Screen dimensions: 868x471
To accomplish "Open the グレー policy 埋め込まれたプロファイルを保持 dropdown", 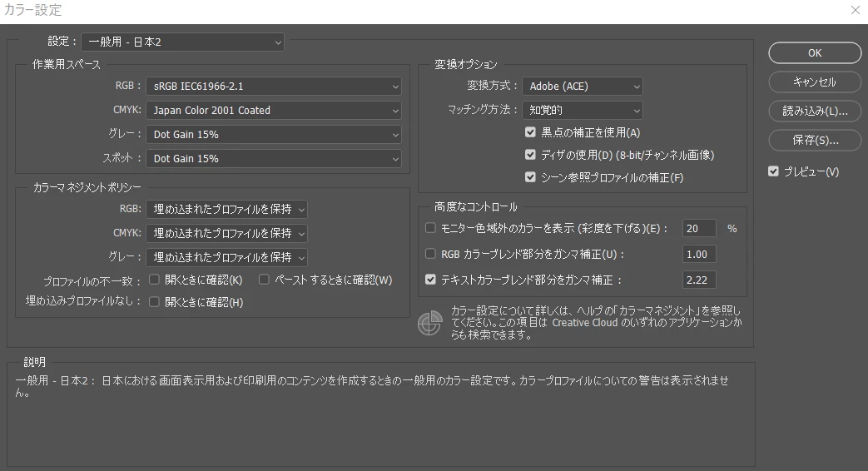I will click(x=227, y=257).
